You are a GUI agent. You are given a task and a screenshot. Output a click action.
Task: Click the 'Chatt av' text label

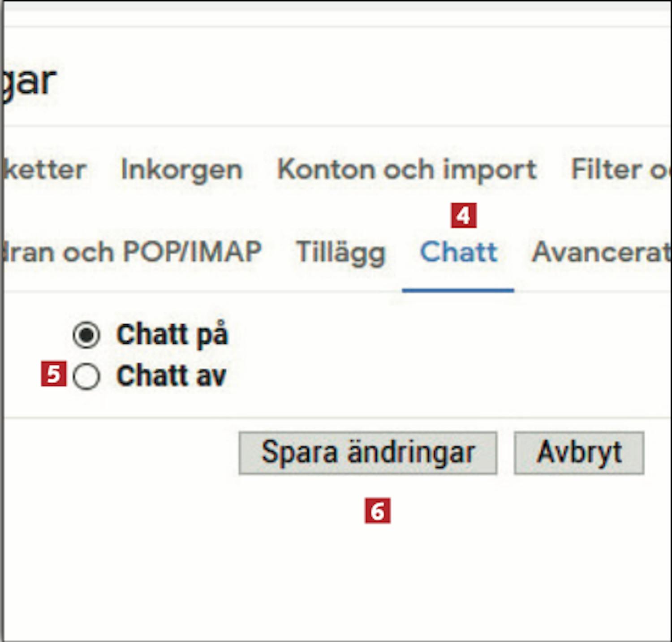[x=171, y=376]
